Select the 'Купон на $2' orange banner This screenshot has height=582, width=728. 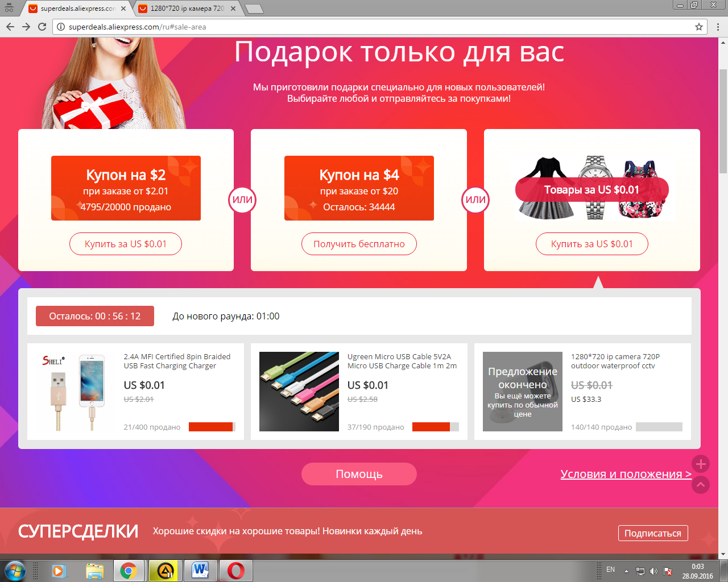(126, 188)
